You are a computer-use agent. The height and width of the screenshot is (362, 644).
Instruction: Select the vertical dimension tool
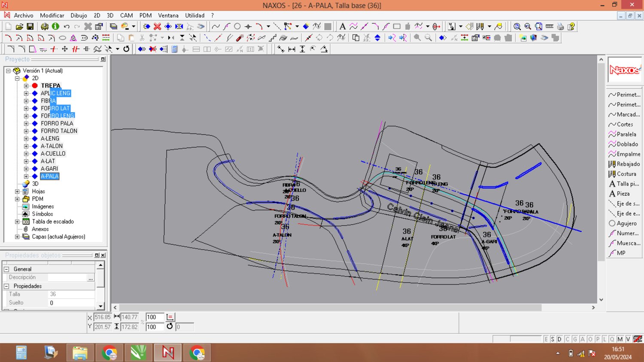pos(302,49)
